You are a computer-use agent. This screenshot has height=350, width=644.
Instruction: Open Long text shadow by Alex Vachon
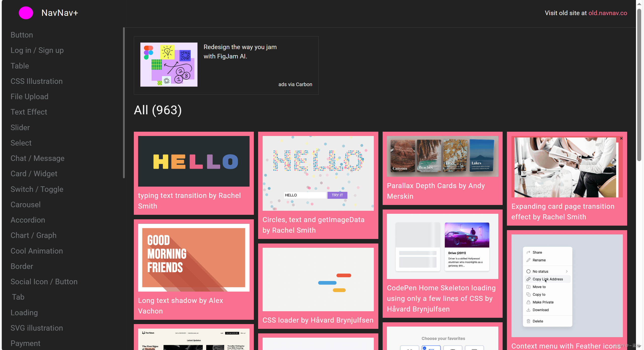(180, 306)
